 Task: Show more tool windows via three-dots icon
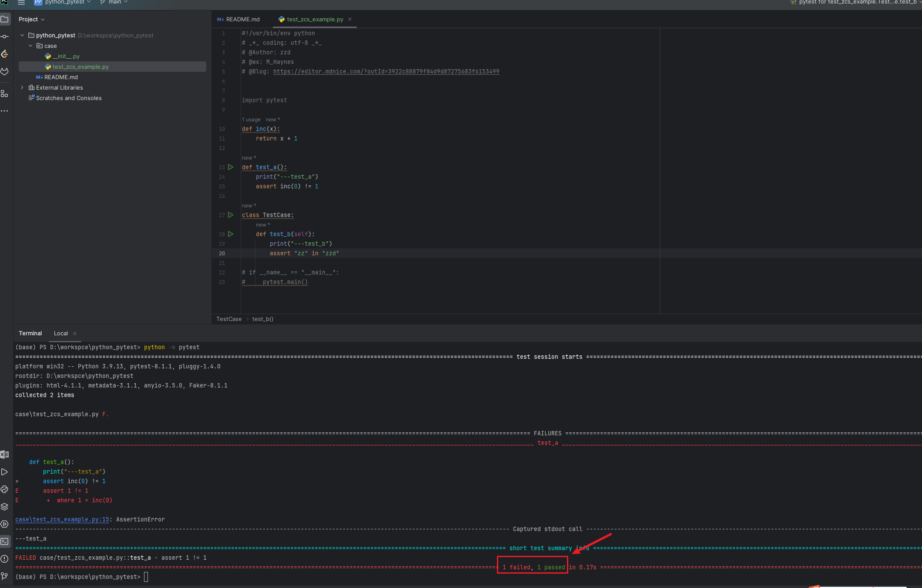point(5,111)
